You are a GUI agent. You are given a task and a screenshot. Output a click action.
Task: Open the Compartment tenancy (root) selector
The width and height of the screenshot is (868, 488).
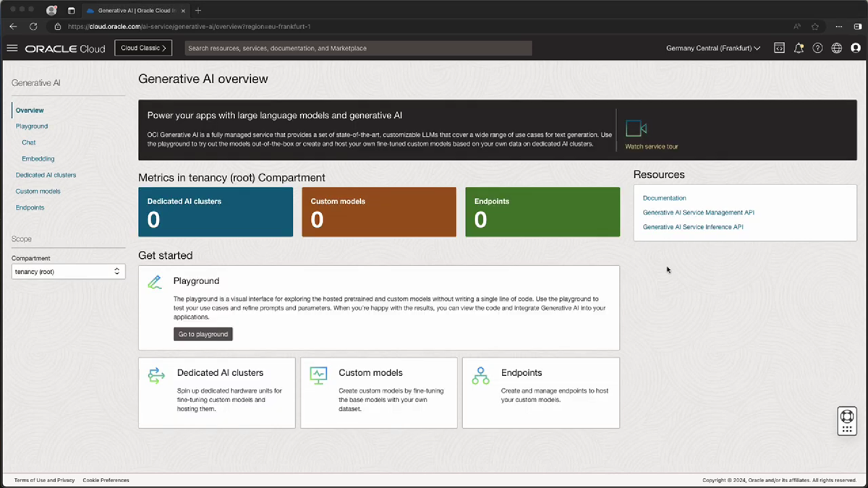coord(67,271)
